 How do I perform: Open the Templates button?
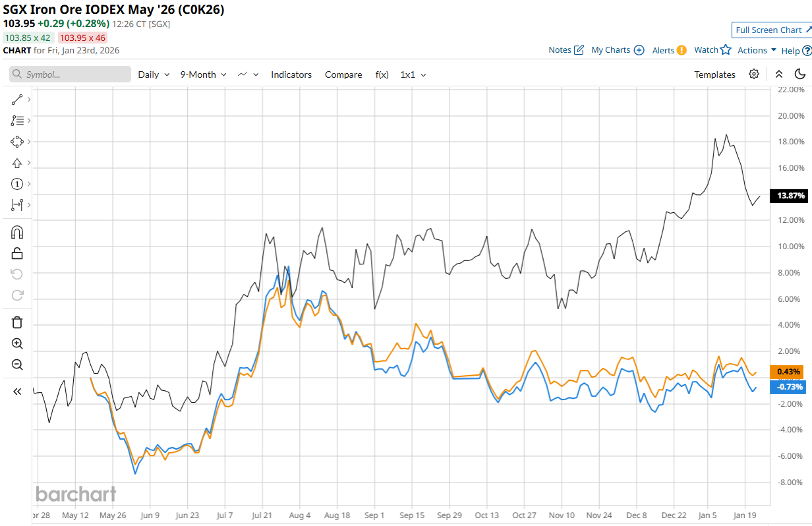pyautogui.click(x=714, y=74)
